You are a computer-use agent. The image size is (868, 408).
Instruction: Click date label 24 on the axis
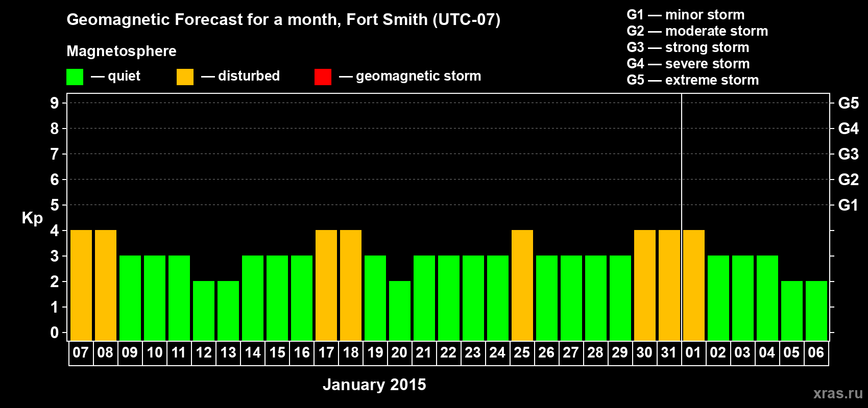coord(497,352)
